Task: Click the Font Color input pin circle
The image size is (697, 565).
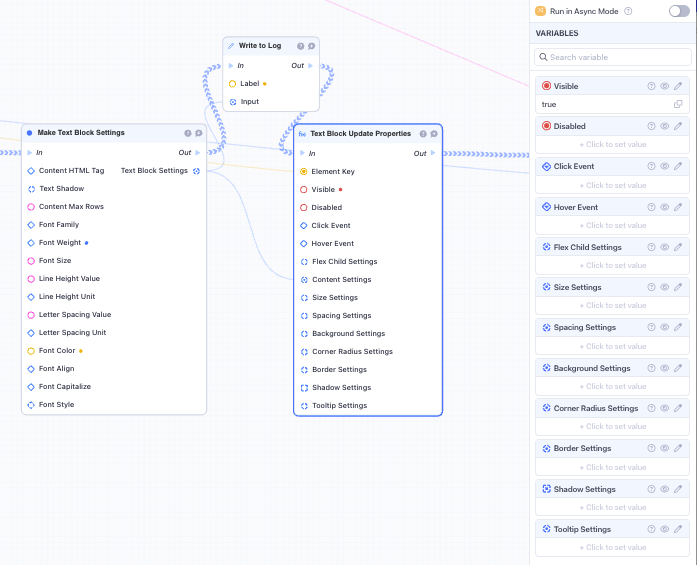Action: point(31,351)
